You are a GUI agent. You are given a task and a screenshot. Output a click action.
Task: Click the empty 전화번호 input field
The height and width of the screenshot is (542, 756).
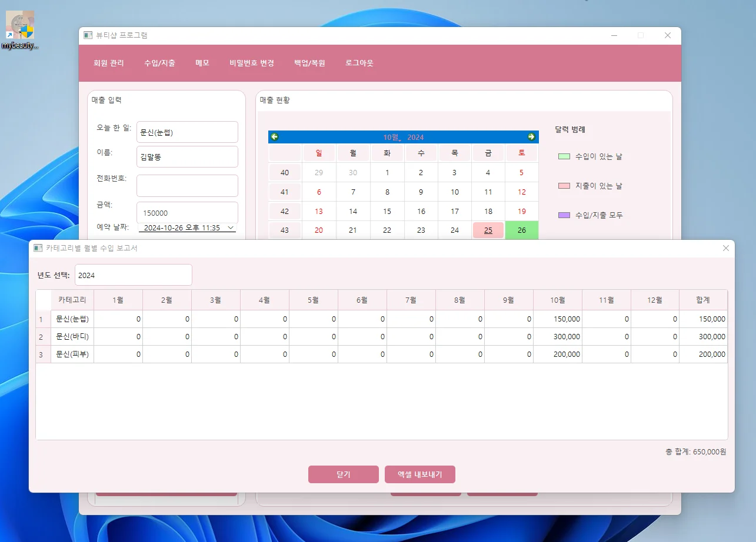(x=187, y=185)
